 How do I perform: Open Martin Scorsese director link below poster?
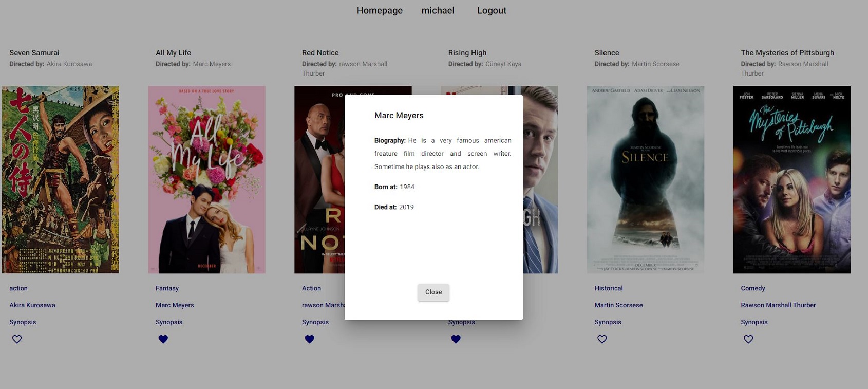(x=619, y=305)
